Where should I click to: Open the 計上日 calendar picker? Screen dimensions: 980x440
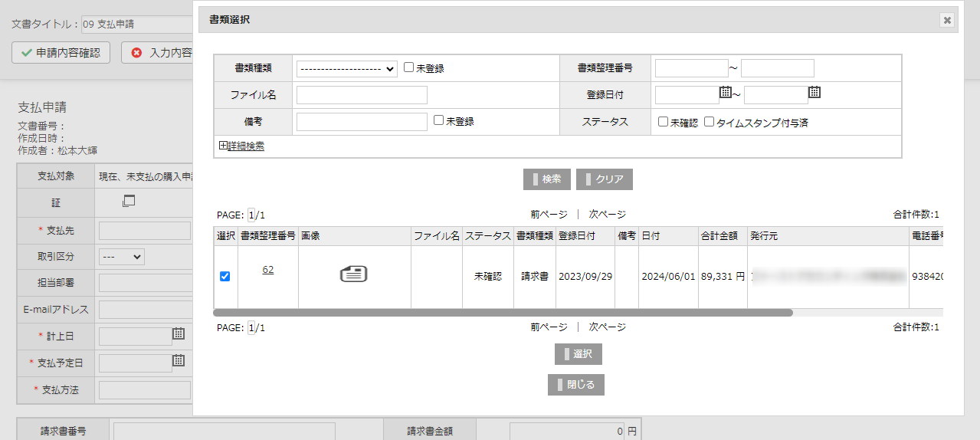click(179, 333)
